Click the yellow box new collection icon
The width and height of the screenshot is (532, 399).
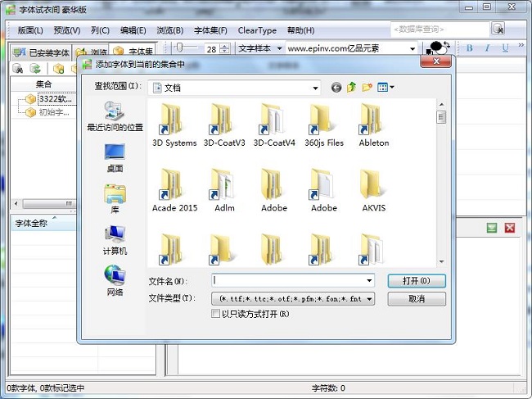point(58,69)
